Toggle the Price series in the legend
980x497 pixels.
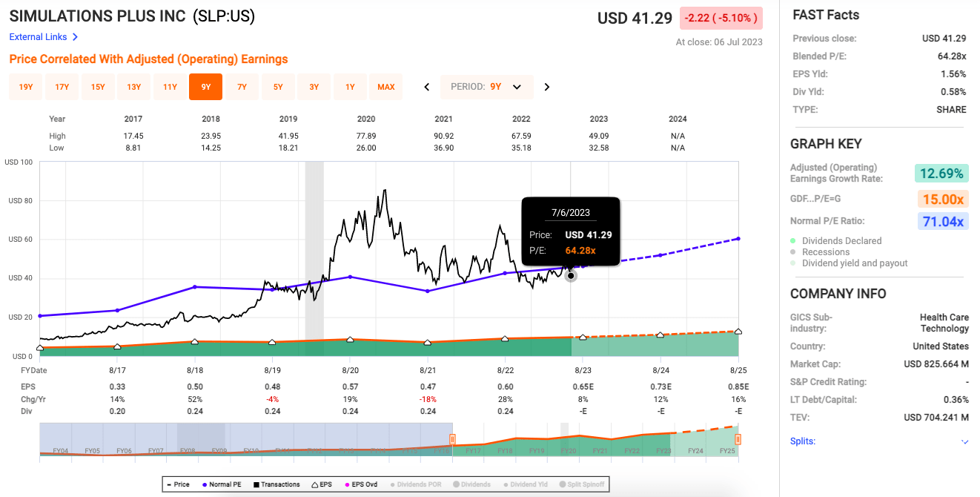coord(181,484)
